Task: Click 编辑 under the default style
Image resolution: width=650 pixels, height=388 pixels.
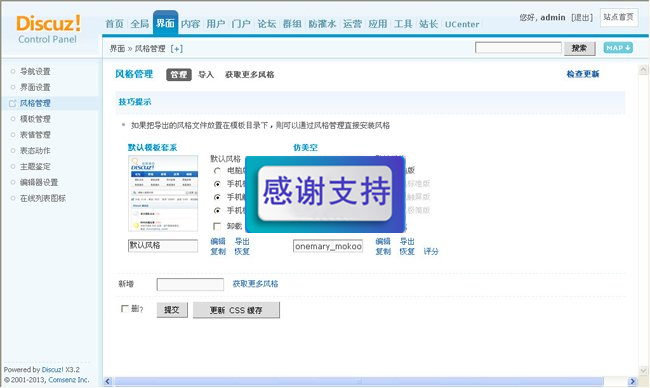Action: click(x=218, y=241)
